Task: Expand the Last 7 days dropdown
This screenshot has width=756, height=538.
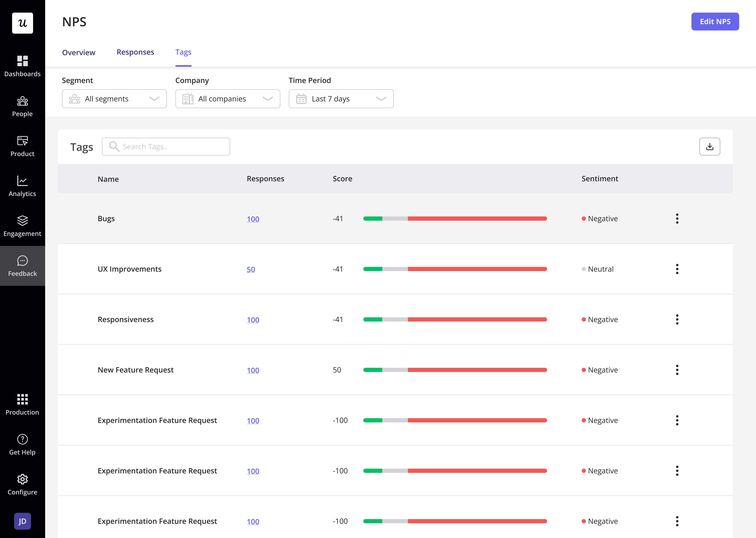Action: coord(341,99)
